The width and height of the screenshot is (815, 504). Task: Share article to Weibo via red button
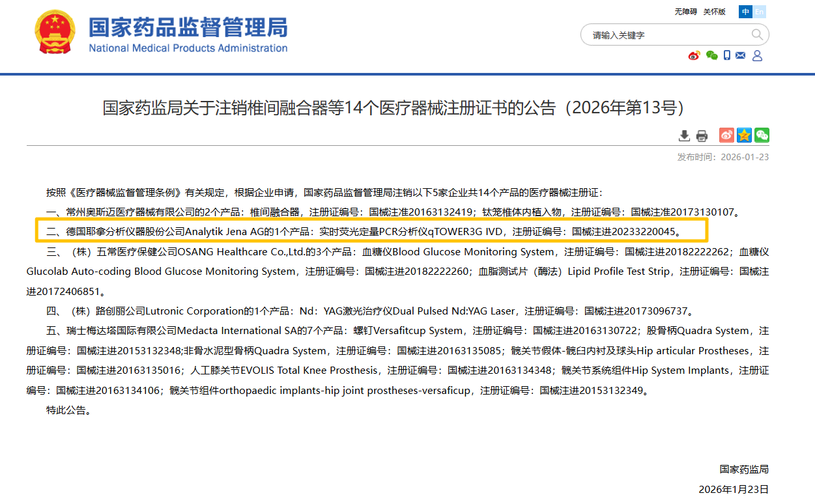726,135
